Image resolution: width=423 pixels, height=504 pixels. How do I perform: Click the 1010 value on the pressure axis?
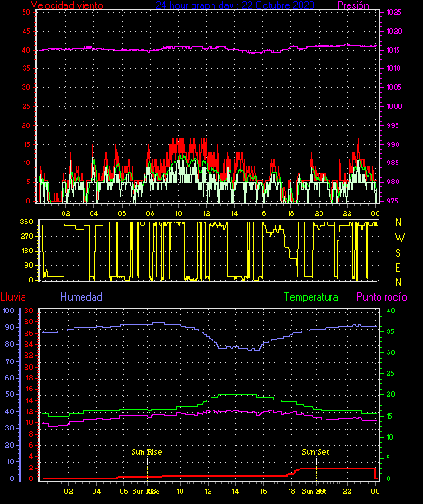click(394, 68)
